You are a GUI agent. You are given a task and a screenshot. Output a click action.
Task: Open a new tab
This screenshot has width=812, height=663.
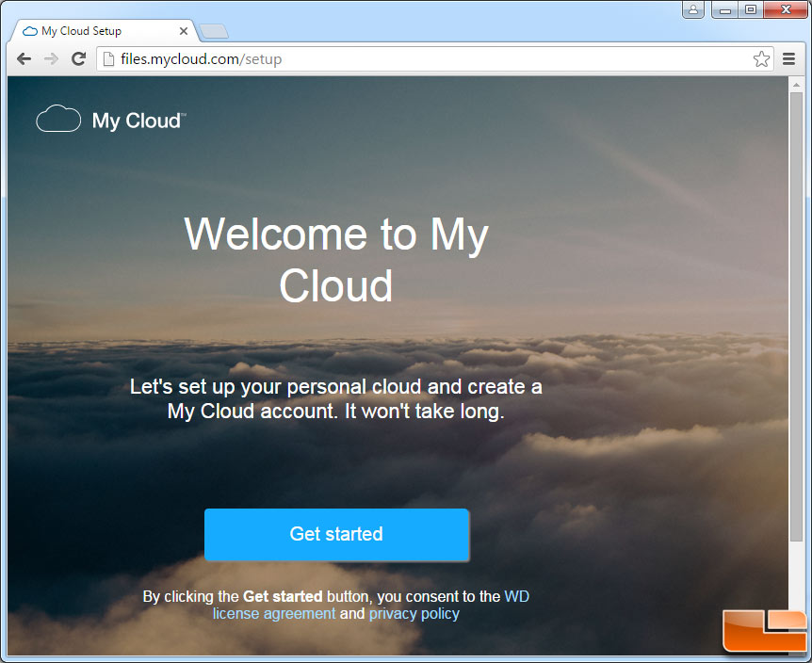[214, 32]
